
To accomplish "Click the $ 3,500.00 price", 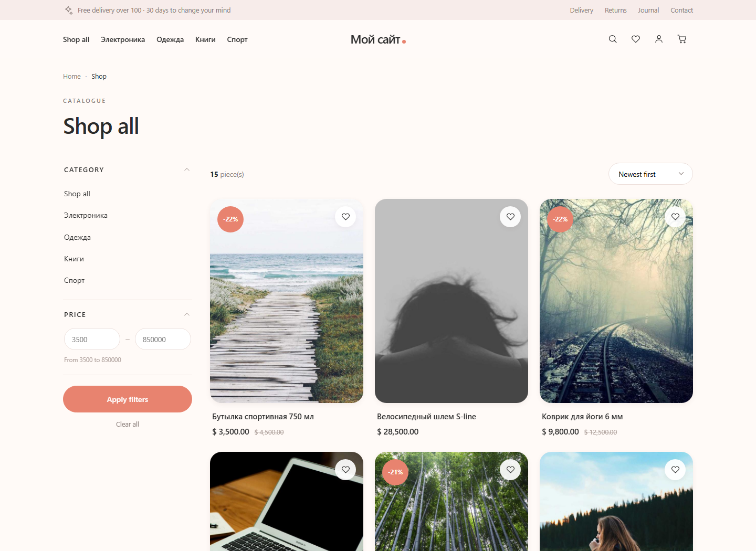I will pos(230,431).
